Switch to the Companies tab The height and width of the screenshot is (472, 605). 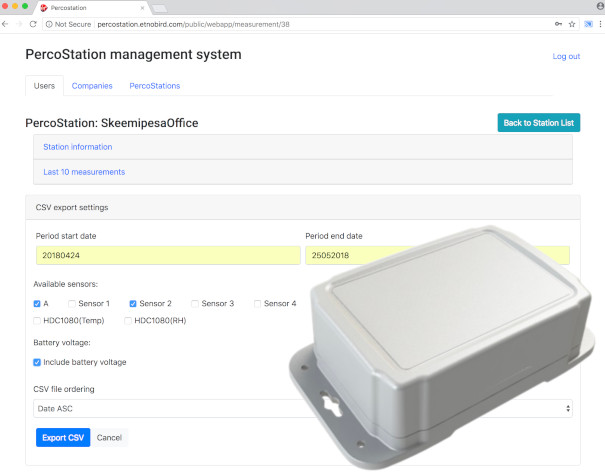(x=92, y=86)
